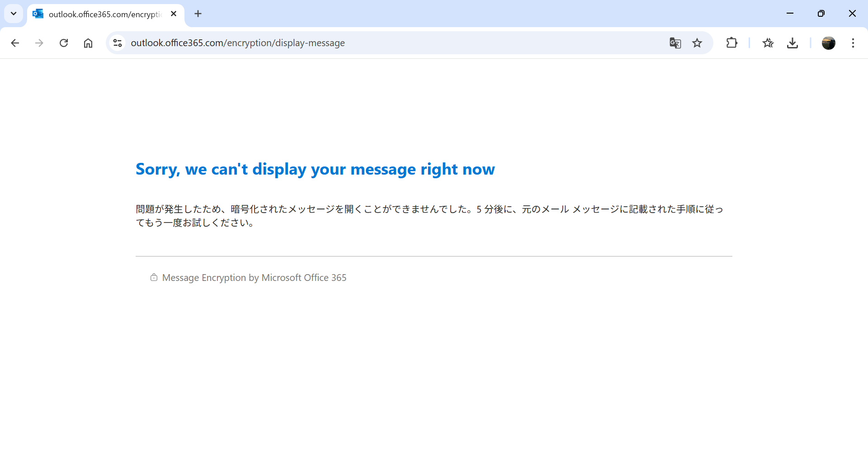This screenshot has width=868, height=456.
Task: Click the Japanese error message paragraph
Action: click(429, 216)
